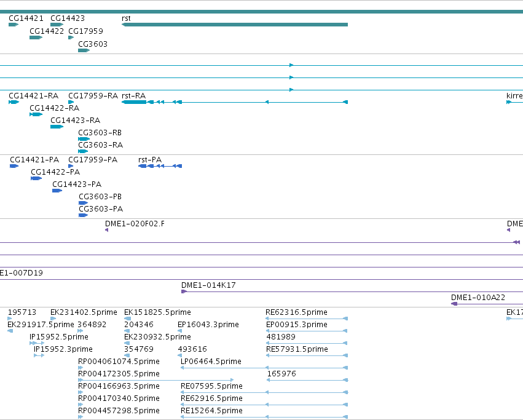Click the RP004457298.5prime EST label
Screen dimensions: 523x420
click(119, 411)
